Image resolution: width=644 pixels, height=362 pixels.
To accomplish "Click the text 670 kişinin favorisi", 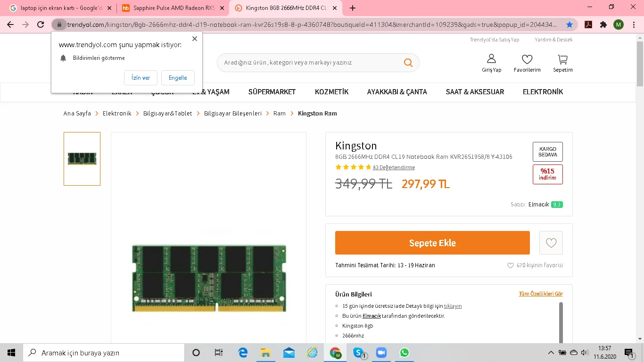I will (x=539, y=265).
